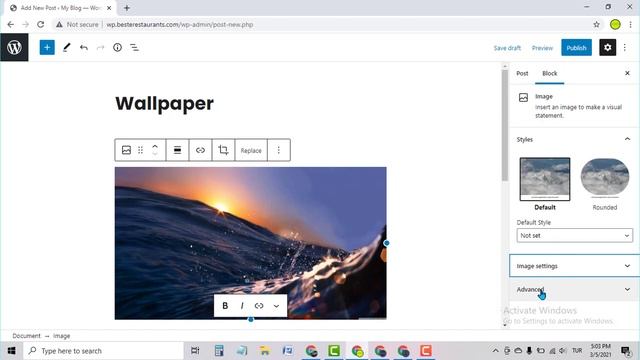This screenshot has height=360, width=640.
Task: Choose the Rounded image style thumbnail
Action: pyautogui.click(x=605, y=178)
